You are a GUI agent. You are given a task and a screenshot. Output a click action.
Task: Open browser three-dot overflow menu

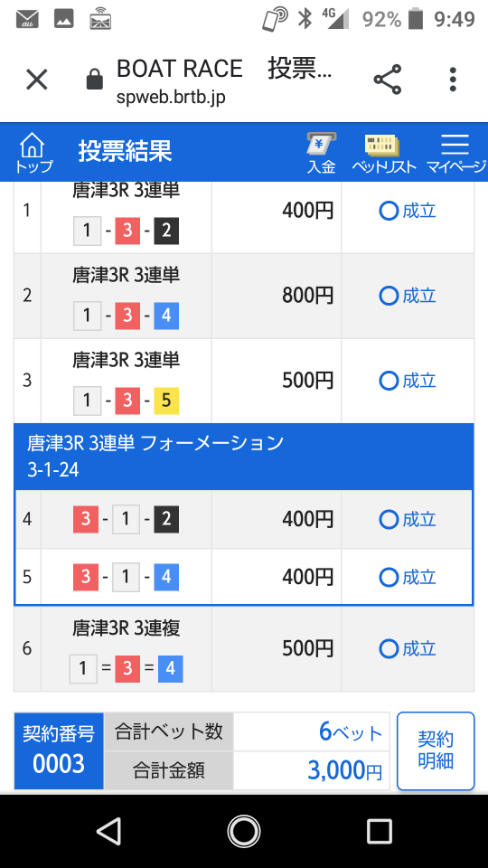coord(453,80)
